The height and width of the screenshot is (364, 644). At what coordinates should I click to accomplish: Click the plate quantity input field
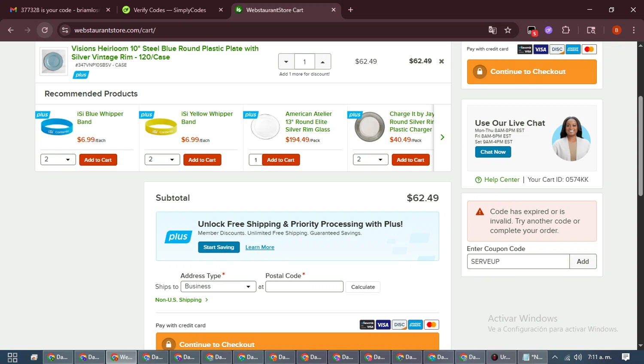pos(305,62)
